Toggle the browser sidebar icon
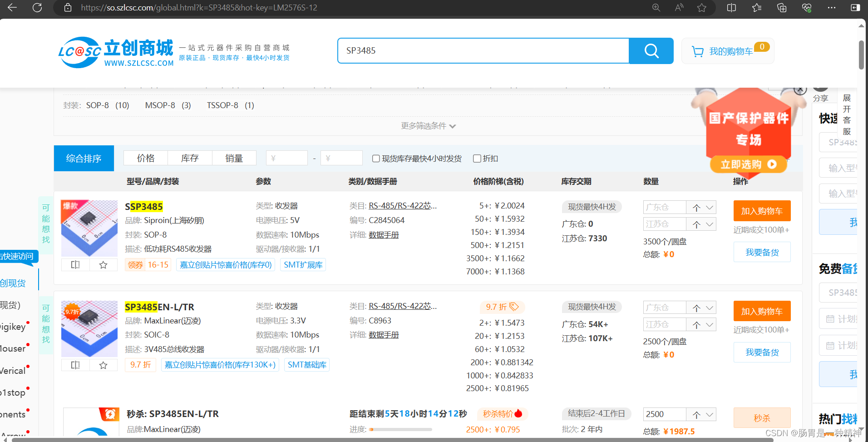Image resolution: width=868 pixels, height=442 pixels. coord(855,7)
